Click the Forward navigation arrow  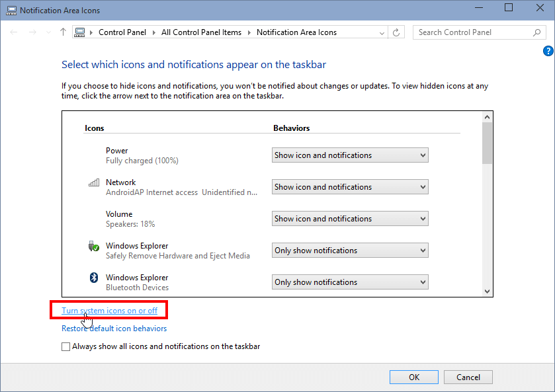(x=32, y=32)
